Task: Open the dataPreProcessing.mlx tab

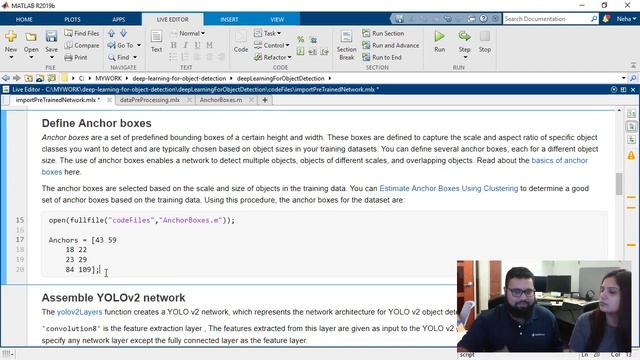Action: pos(150,100)
